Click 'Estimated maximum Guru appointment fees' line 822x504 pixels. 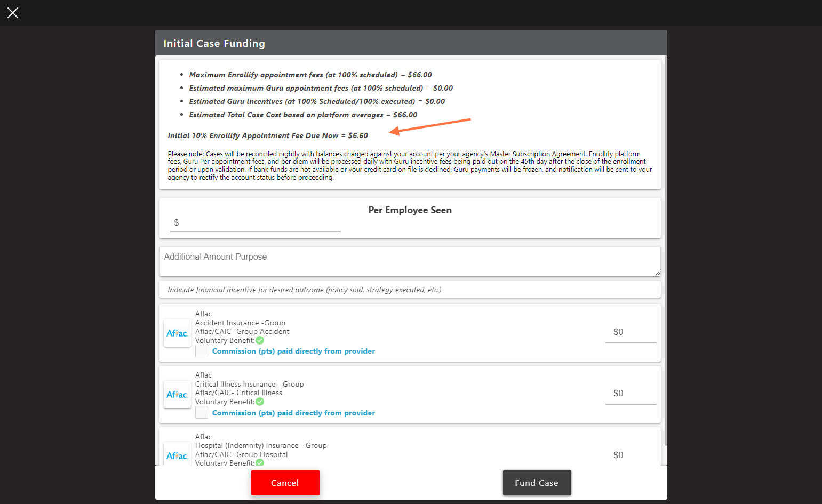(x=321, y=88)
